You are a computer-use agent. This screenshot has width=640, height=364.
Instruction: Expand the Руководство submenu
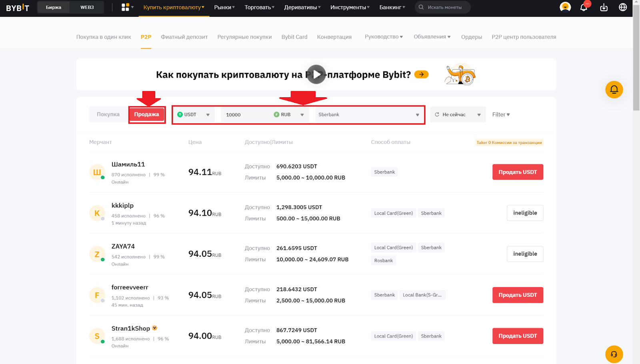pos(384,37)
